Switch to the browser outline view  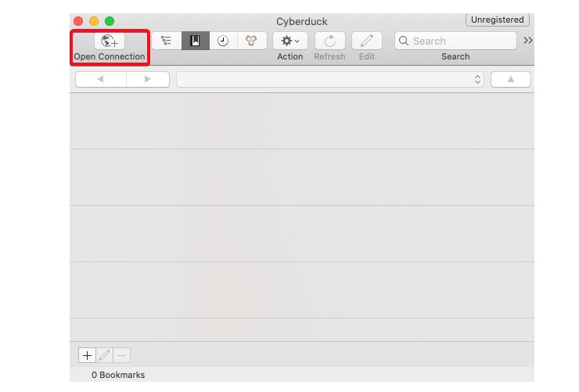[166, 41]
